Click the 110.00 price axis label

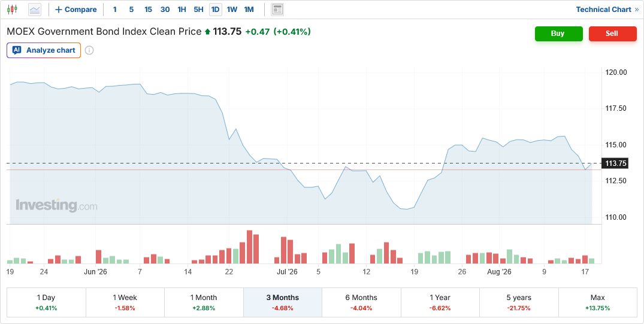[616, 217]
